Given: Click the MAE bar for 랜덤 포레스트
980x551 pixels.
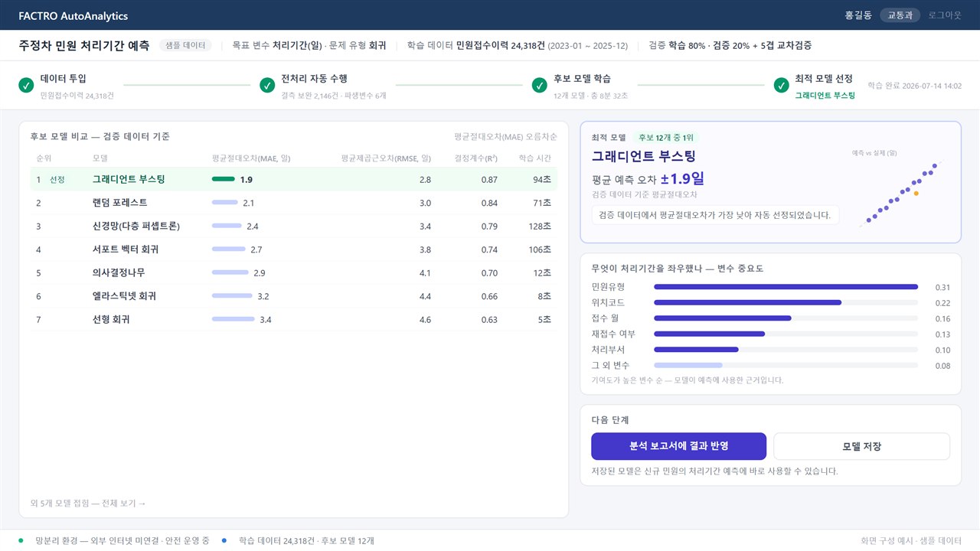Looking at the screenshot, I should coord(225,203).
